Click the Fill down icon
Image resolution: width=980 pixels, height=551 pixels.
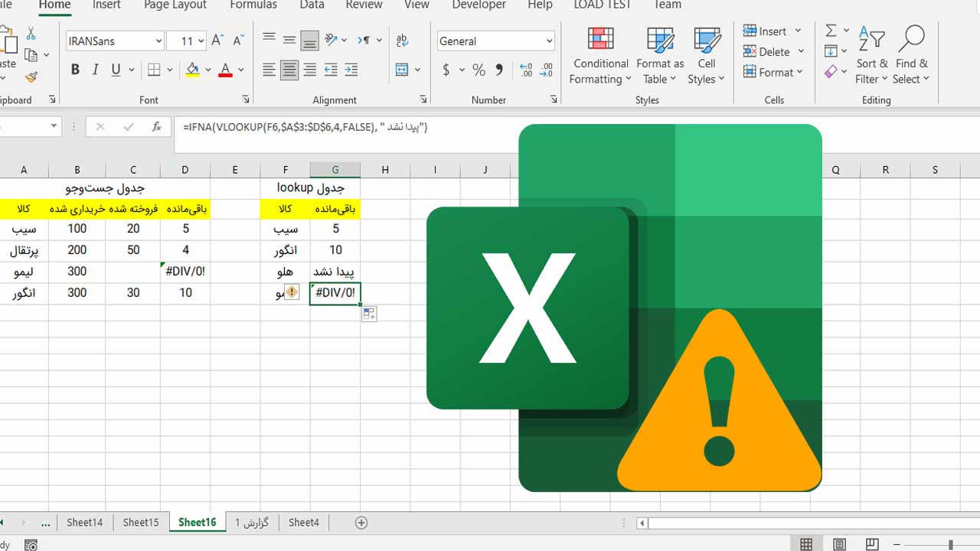pyautogui.click(x=831, y=51)
